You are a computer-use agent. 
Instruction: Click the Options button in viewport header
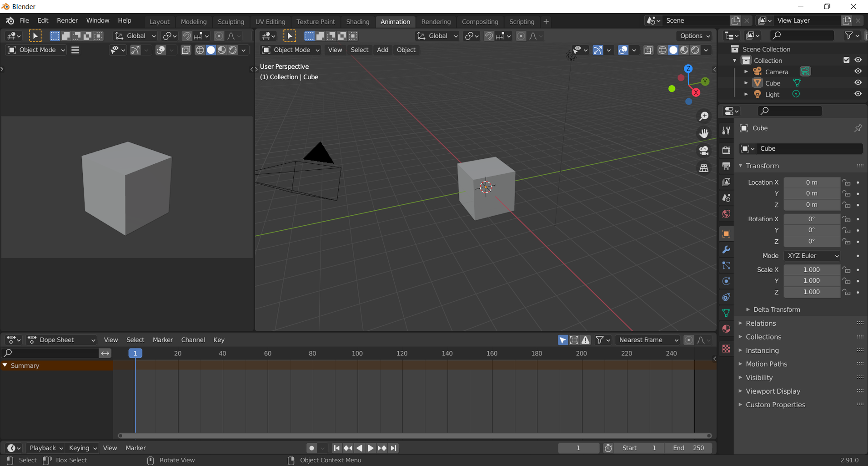click(694, 36)
